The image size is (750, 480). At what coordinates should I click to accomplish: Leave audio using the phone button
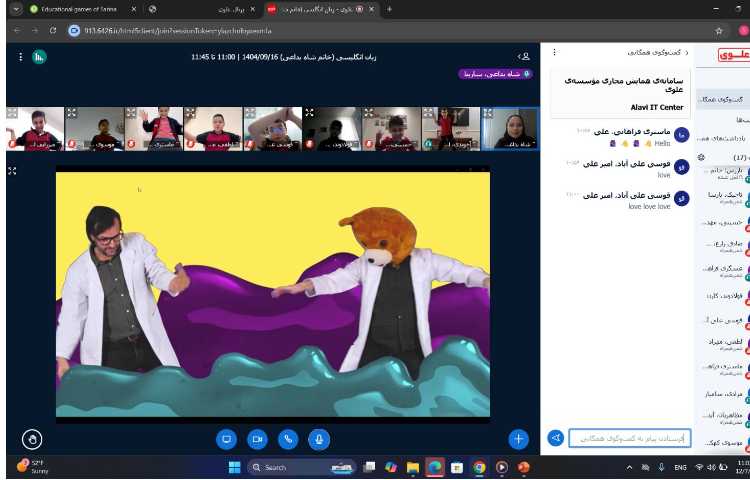point(288,439)
